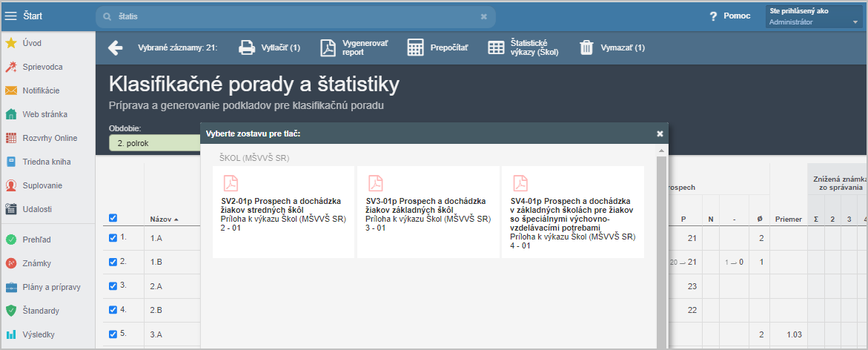The image size is (868, 350).
Task: Click the dialog's vertical scrollbar
Action: [661, 245]
